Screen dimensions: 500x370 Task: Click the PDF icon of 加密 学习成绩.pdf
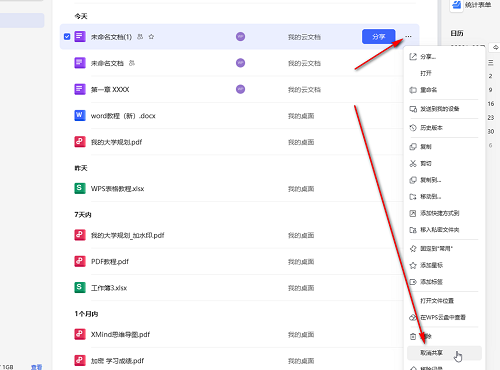80,360
